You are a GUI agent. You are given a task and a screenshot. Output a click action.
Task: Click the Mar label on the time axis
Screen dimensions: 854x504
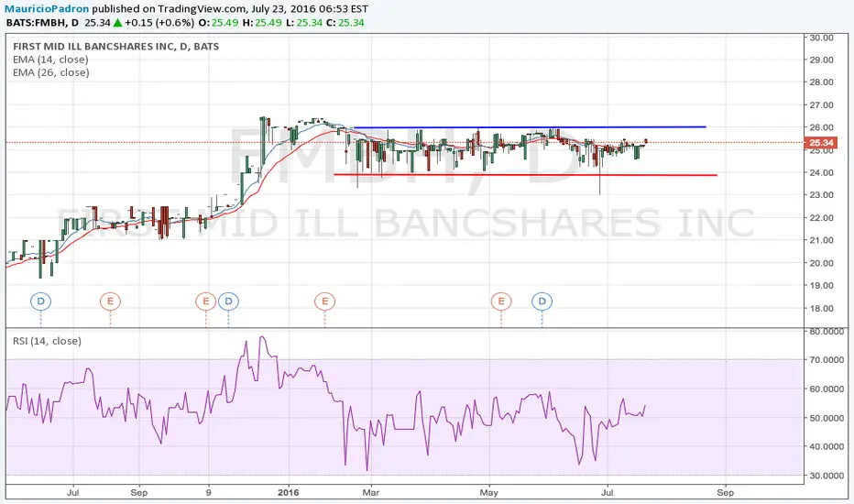[371, 493]
